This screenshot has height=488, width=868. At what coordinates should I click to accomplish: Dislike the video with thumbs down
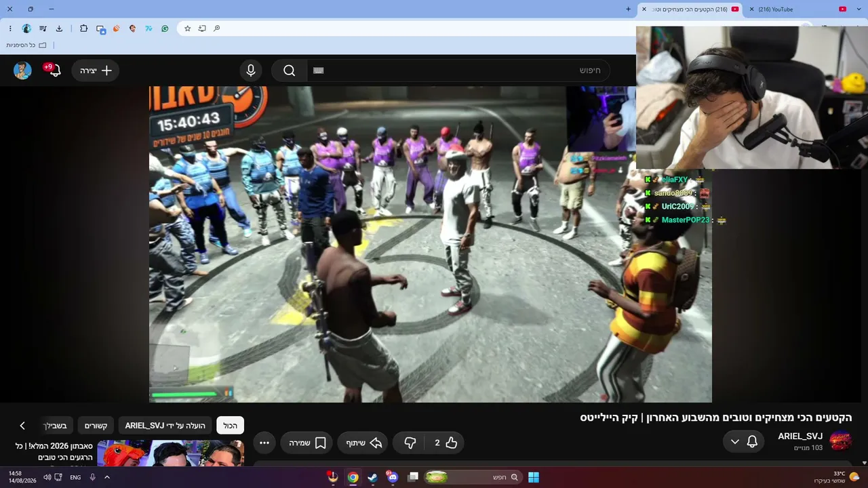410,443
